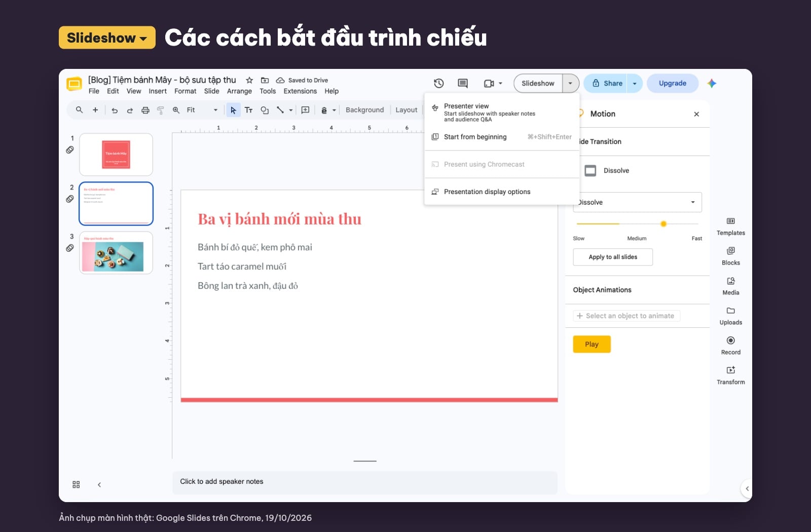Screen dimensions: 811x532
Task: Click the speaker notes field
Action: point(365,482)
